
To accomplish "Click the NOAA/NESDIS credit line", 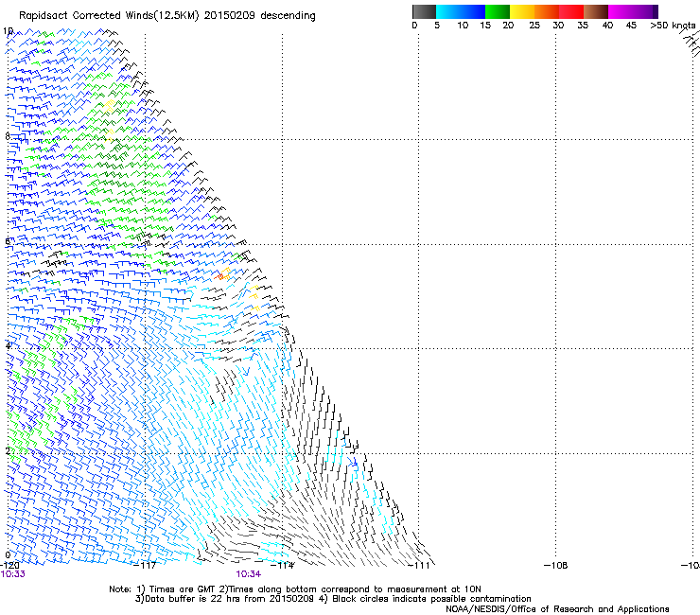I will 557,609.
